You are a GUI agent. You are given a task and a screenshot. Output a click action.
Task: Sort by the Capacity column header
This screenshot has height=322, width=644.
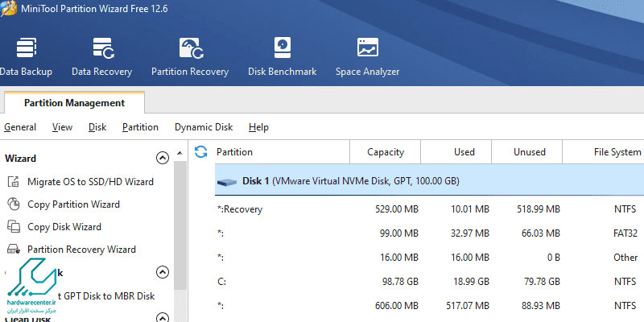[x=386, y=152]
